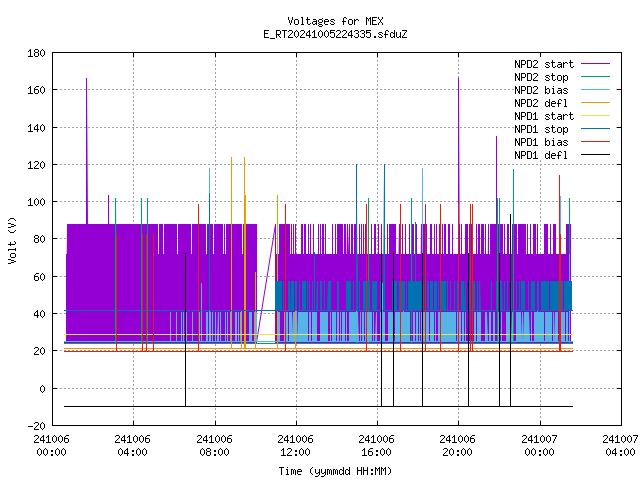
Task: Click the 'Time (yymmdd HH:MM)' x-axis label
Action: point(335,471)
